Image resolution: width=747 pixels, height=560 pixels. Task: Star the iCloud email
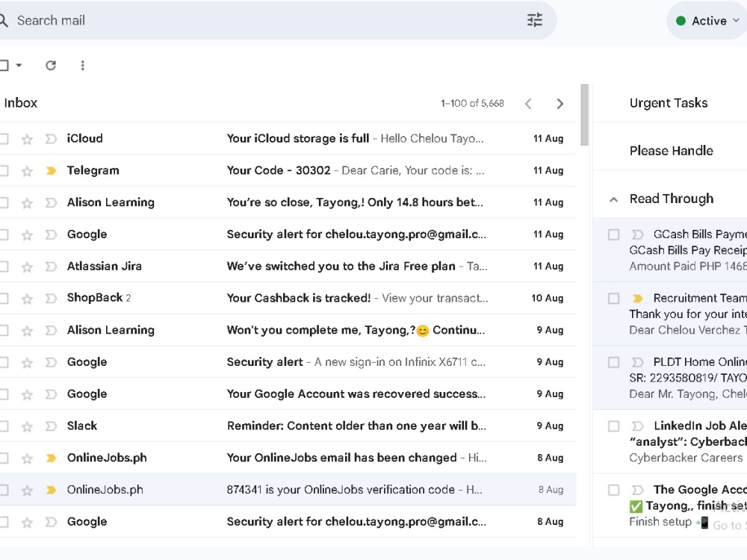27,139
